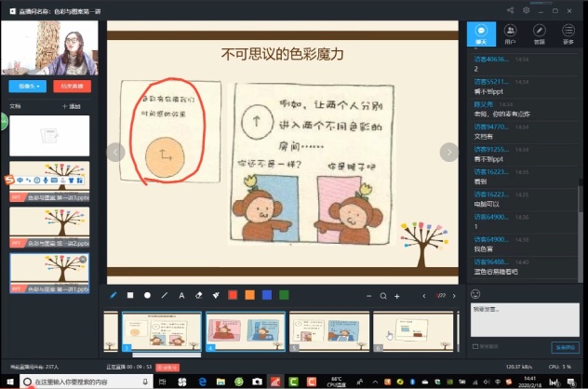Zoom out of the slide
Screen dimensions: 588x389
(x=368, y=296)
